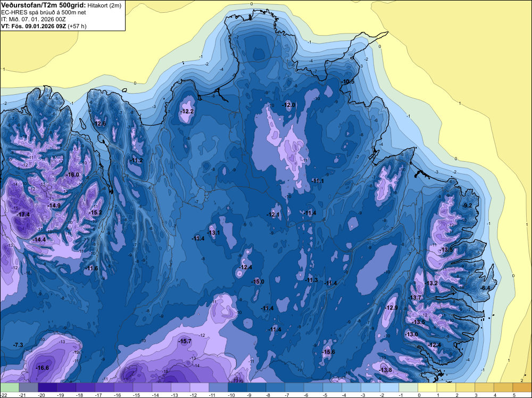Click the pale green legend swatch between -1 and 0
532x398 pixels.
[x=409, y=387]
